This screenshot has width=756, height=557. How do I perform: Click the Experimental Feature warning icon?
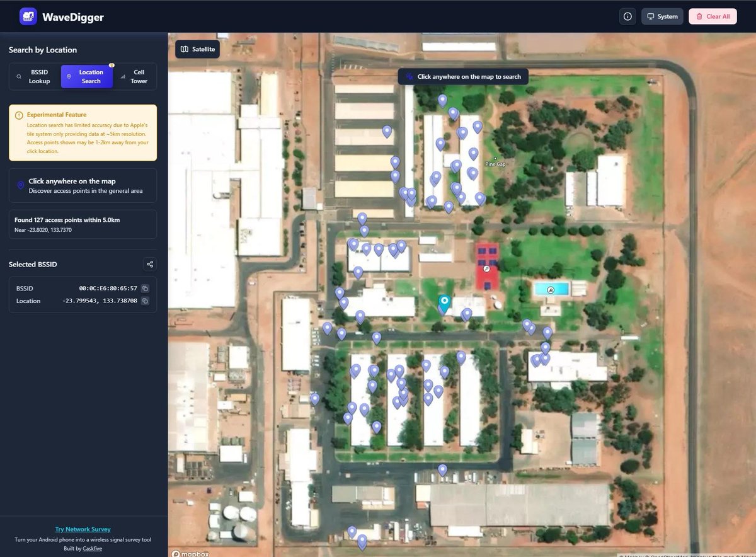[19, 115]
